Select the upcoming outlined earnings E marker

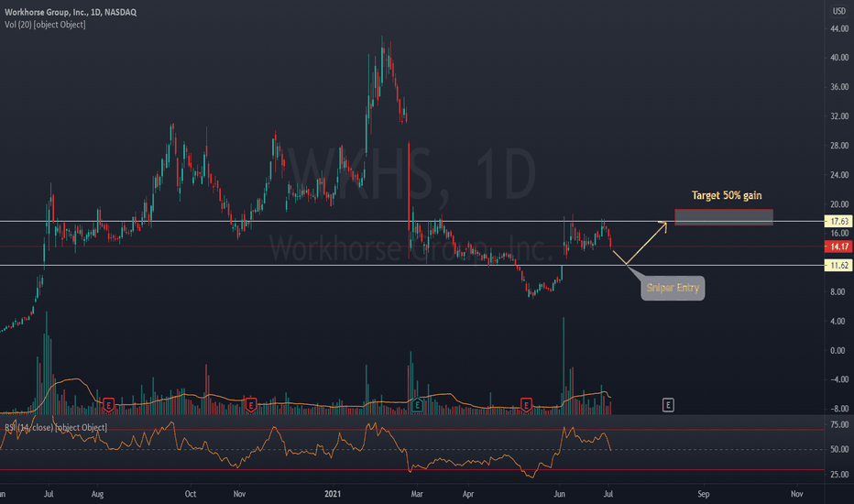point(668,405)
